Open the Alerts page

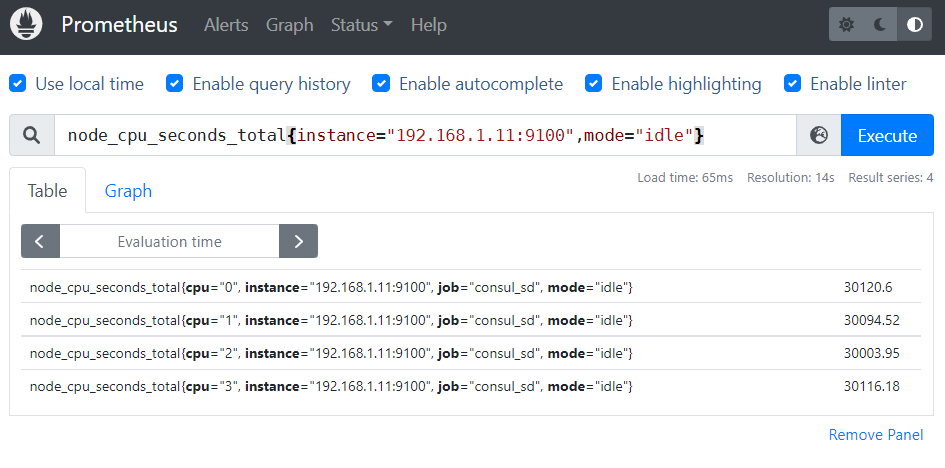click(226, 25)
